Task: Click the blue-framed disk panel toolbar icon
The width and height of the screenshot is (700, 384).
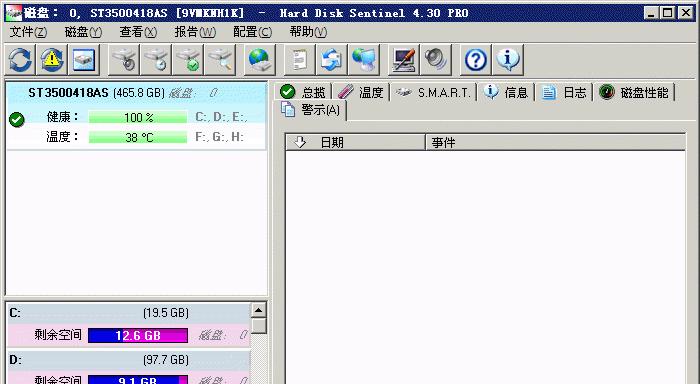Action: (84, 59)
